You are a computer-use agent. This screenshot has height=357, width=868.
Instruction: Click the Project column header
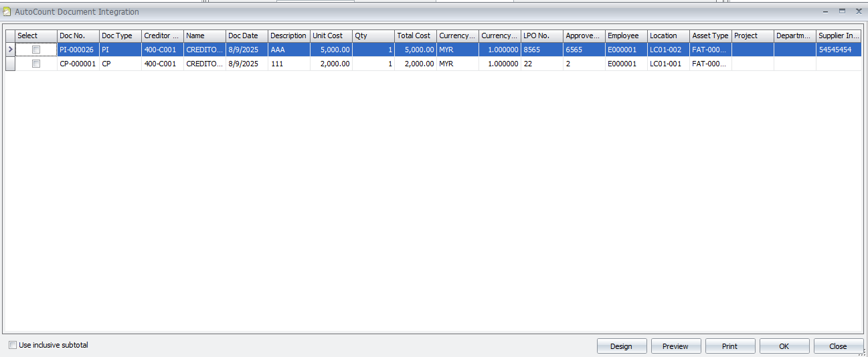[x=753, y=35]
